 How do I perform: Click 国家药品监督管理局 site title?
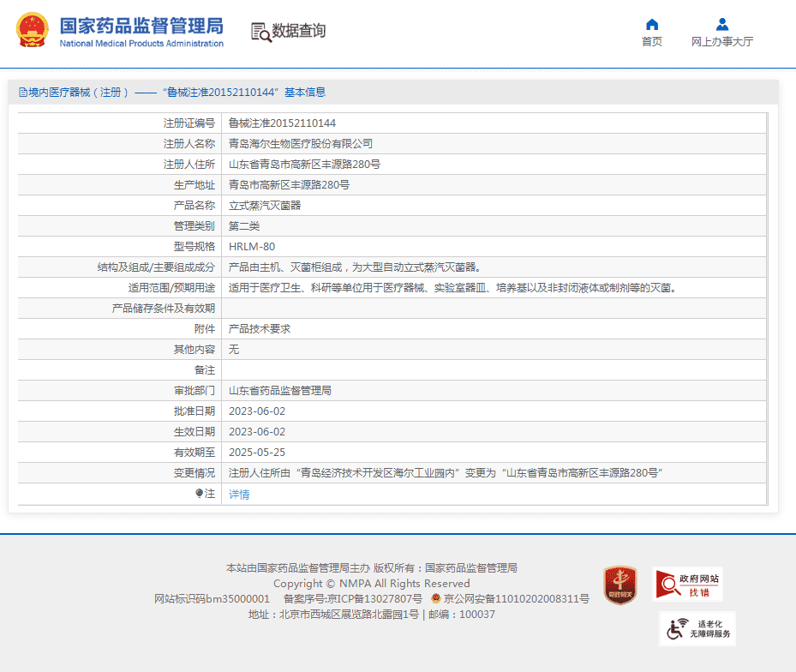[x=141, y=26]
